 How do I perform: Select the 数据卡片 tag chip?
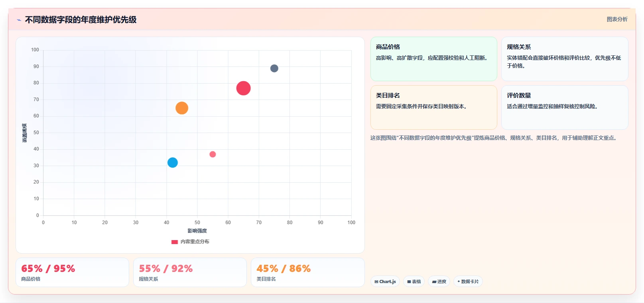pyautogui.click(x=468, y=281)
